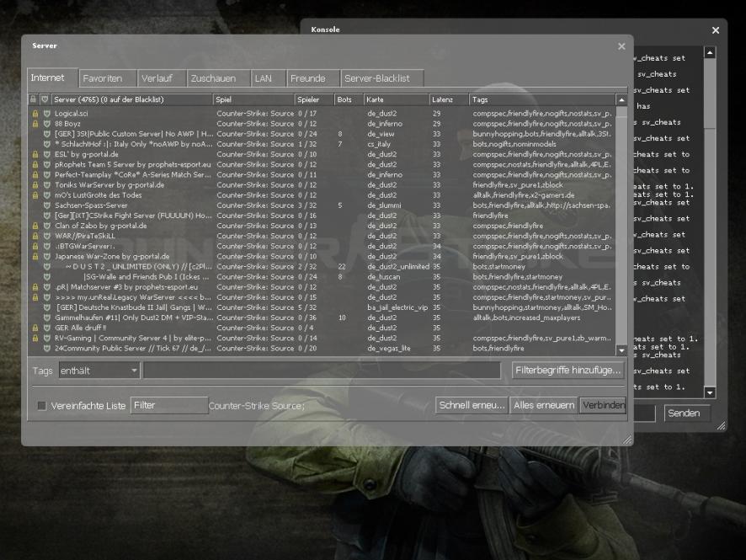Click the Konsole window scroll-down arrow

(709, 392)
